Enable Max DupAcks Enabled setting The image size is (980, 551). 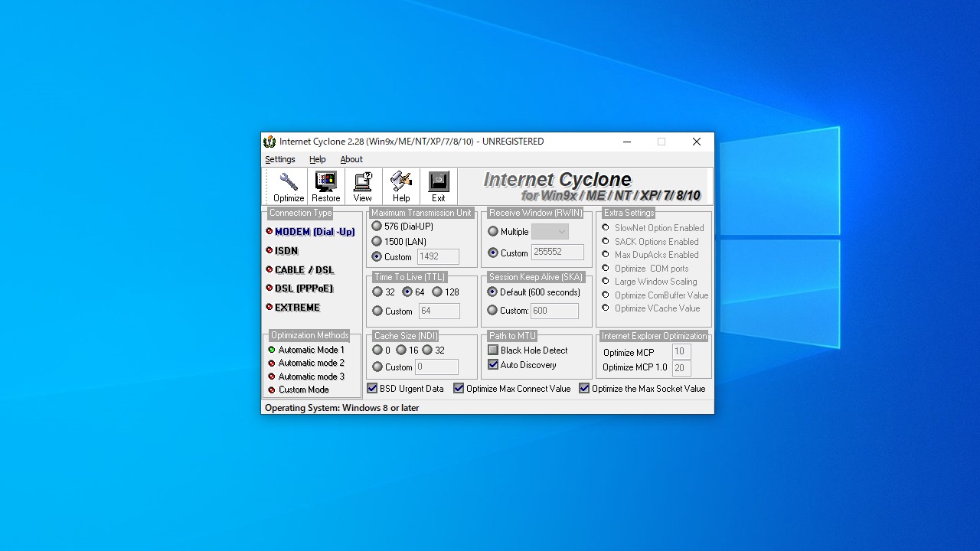(x=606, y=255)
